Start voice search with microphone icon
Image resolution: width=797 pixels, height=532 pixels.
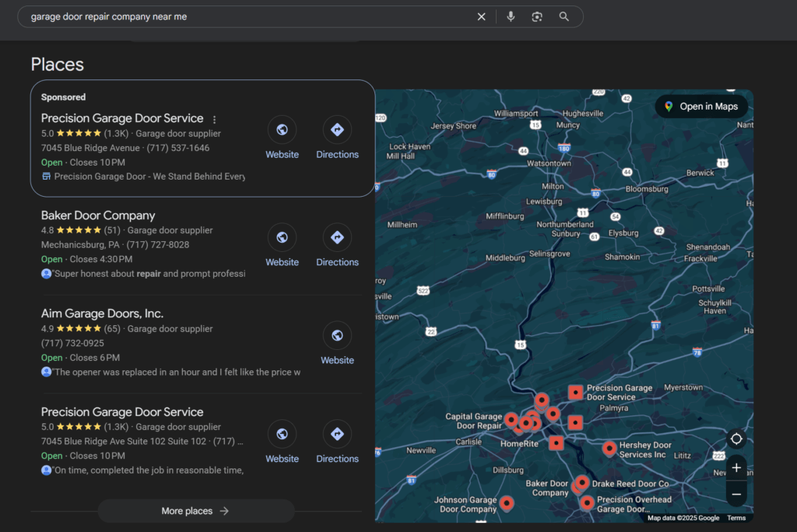[x=511, y=16]
